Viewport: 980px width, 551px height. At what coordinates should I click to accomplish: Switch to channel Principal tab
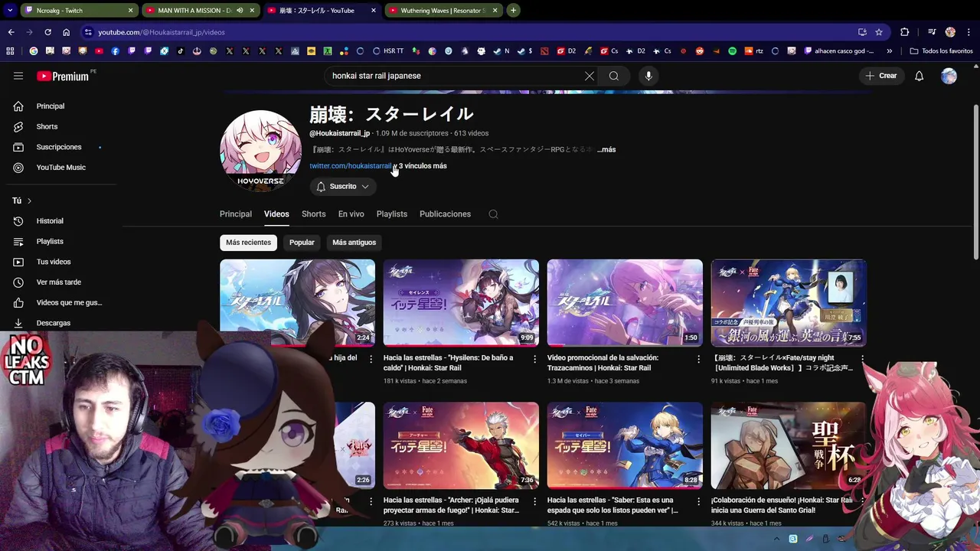236,214
